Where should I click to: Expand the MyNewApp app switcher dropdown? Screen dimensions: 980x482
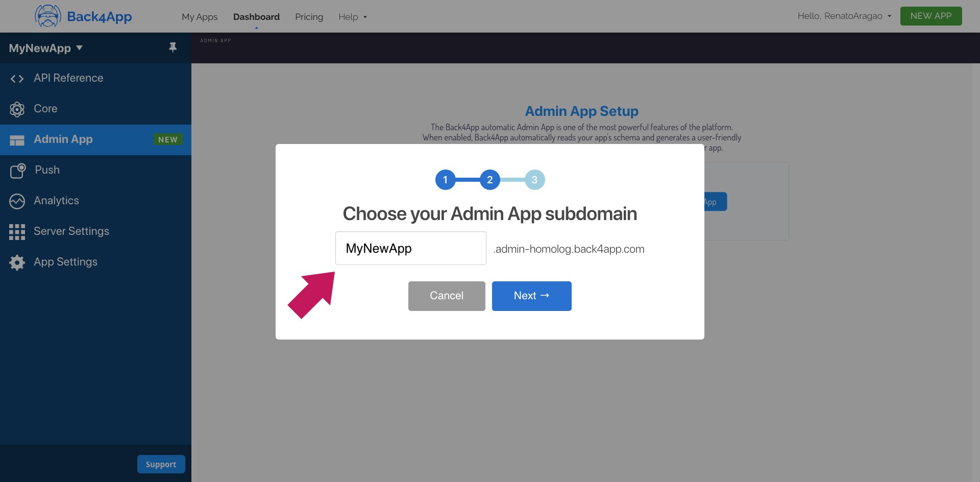click(46, 48)
